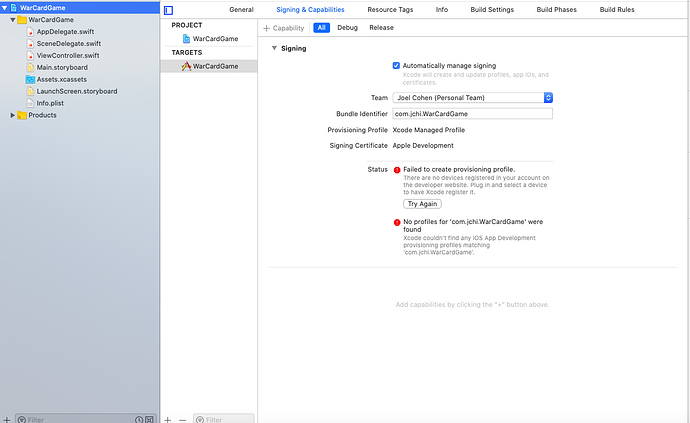This screenshot has width=690, height=423.
Task: Select the WarCardGame project root in navigator
Action: click(x=80, y=7)
